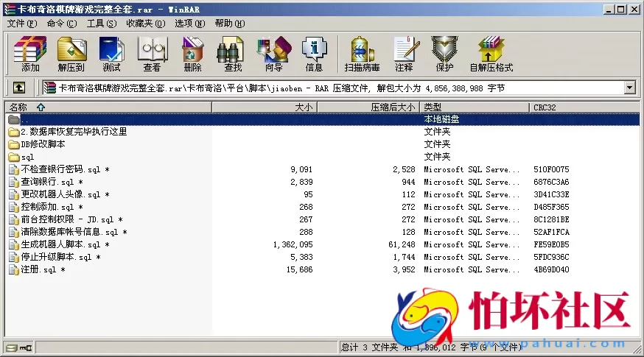644x357 pixels.
Task: Click folder icon of DB修改脚本
Action: click(x=14, y=144)
